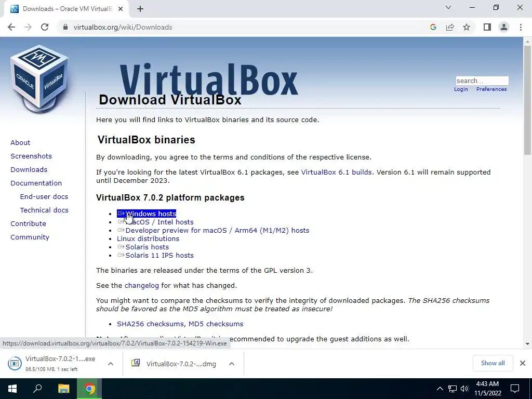Open Technical docs
Screen dimensions: 532x399
(44, 210)
